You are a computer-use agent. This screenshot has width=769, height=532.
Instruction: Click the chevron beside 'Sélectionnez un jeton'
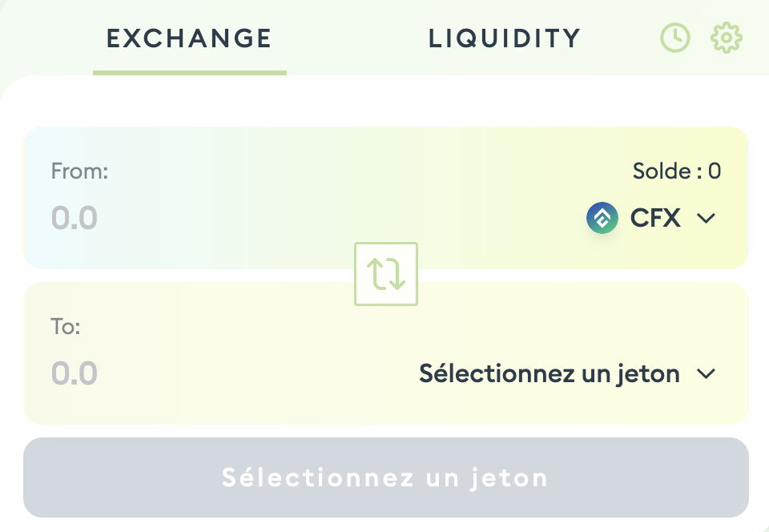[706, 373]
